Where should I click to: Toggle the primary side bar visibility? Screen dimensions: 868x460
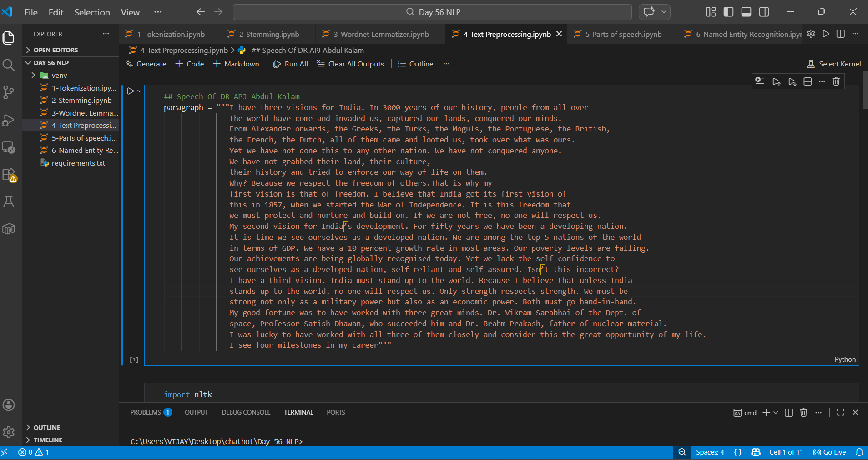pyautogui.click(x=728, y=12)
